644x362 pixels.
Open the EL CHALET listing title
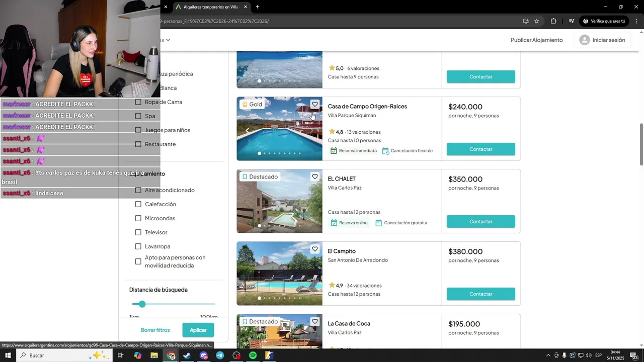[x=342, y=179]
